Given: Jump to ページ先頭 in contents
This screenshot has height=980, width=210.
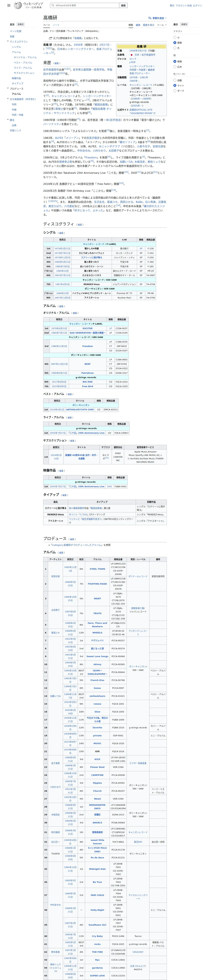Looking at the screenshot, I should coord(16,31).
